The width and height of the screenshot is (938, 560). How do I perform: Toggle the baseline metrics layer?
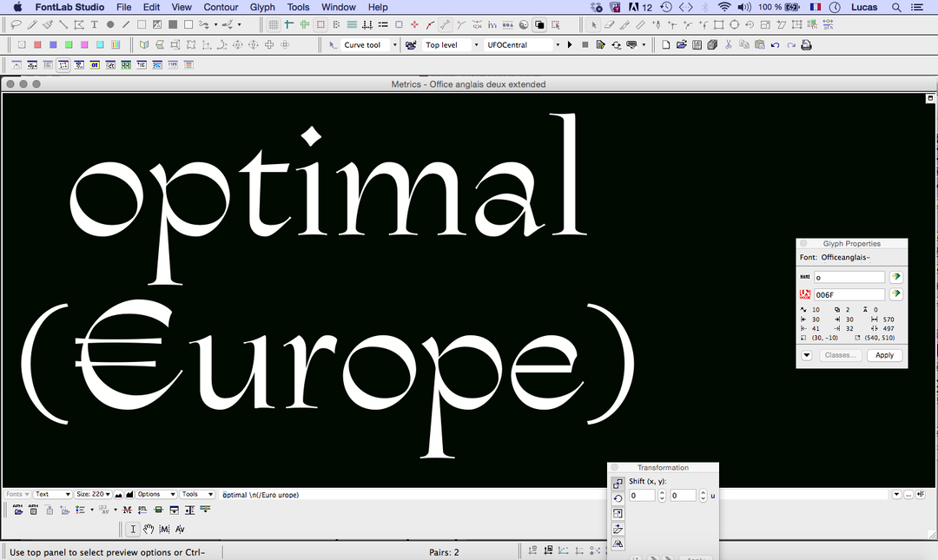(x=367, y=24)
